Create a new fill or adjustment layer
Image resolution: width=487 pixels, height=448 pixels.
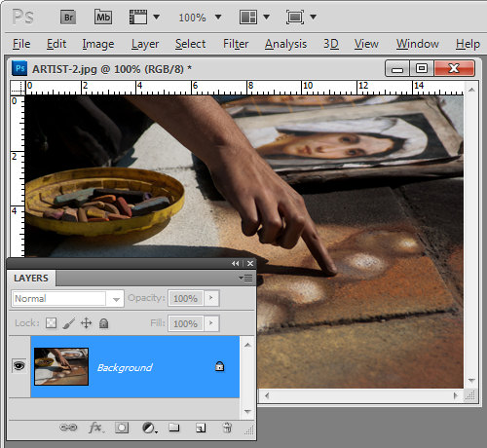click(149, 428)
